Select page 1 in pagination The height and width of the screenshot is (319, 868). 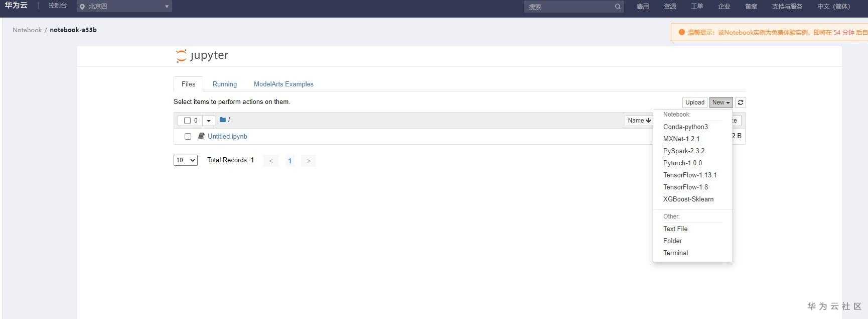290,161
